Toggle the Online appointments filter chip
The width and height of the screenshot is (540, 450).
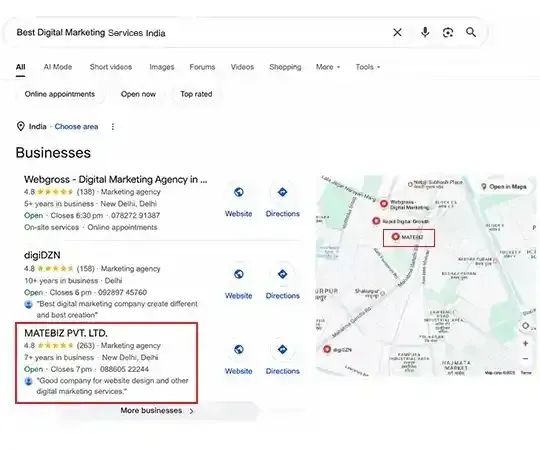[60, 94]
